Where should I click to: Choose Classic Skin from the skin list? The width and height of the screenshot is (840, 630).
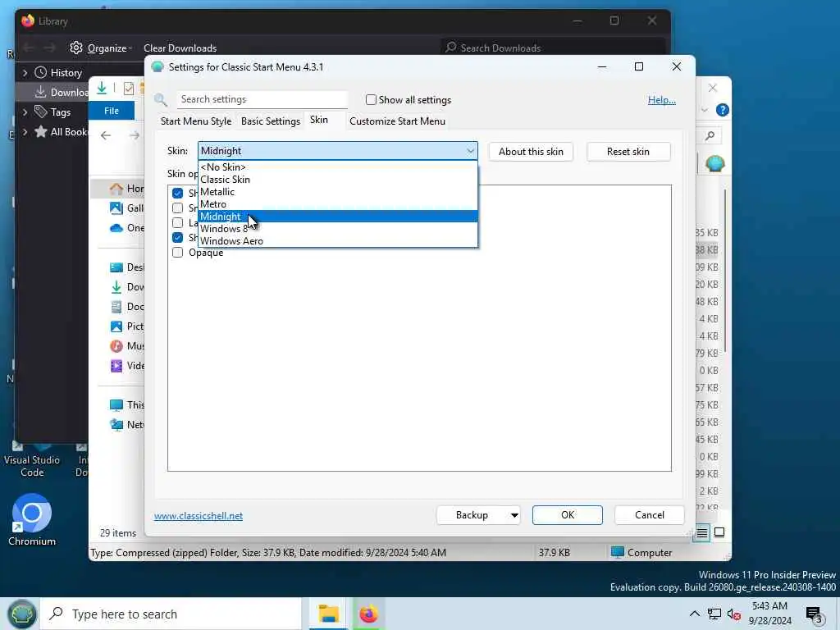pyautogui.click(x=337, y=180)
